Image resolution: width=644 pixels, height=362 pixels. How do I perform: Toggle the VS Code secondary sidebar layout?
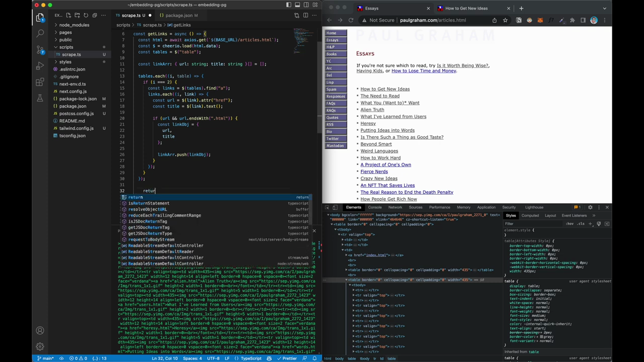[x=306, y=5]
